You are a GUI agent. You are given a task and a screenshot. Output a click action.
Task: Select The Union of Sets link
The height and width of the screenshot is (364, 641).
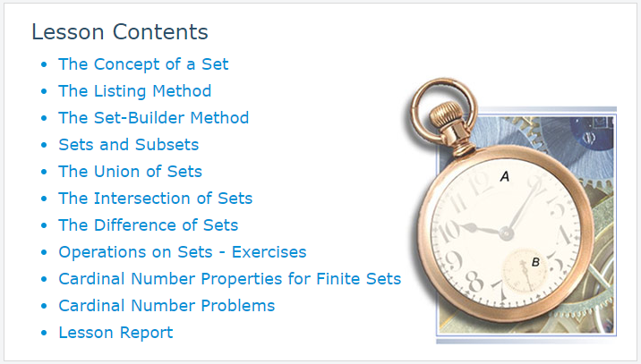(130, 172)
